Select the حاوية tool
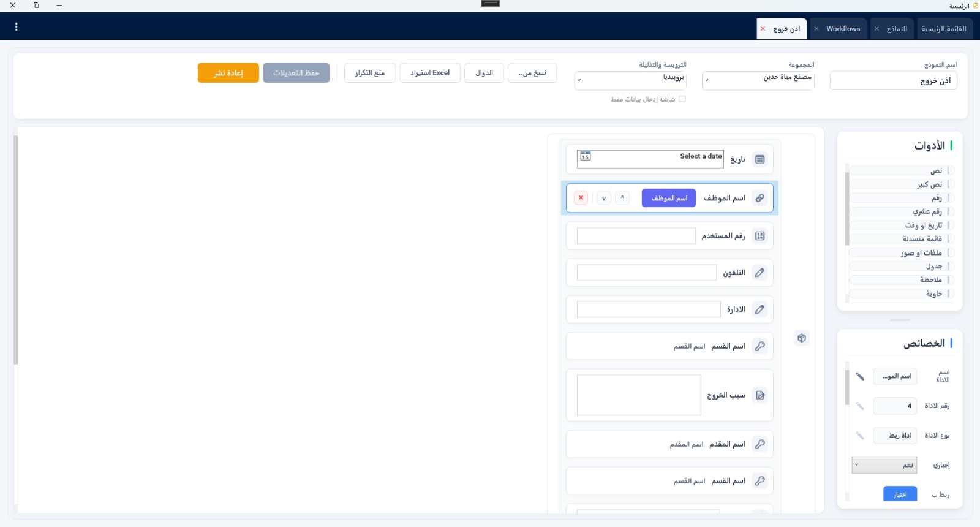This screenshot has width=980, height=527. click(x=902, y=294)
